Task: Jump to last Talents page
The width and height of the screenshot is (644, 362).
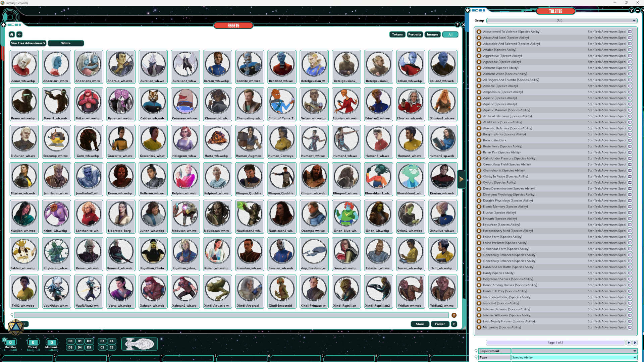Action: point(635,343)
